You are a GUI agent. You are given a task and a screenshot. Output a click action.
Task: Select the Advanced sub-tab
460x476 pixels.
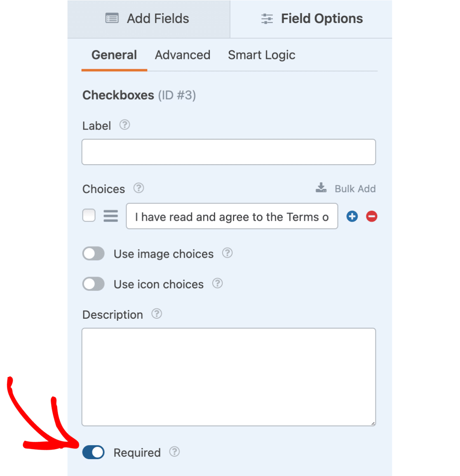(x=183, y=55)
